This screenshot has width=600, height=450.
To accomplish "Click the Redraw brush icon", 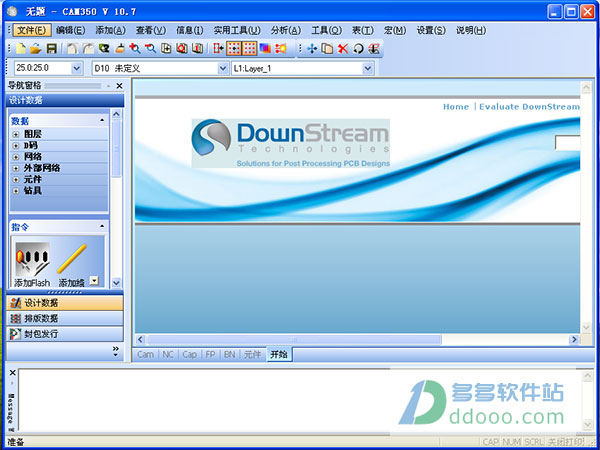I will [120, 48].
